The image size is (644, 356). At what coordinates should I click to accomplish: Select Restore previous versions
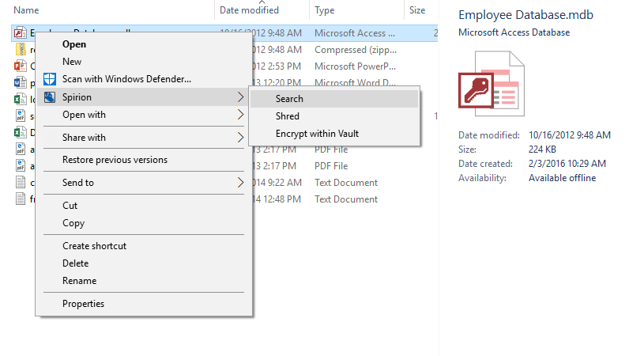point(115,160)
